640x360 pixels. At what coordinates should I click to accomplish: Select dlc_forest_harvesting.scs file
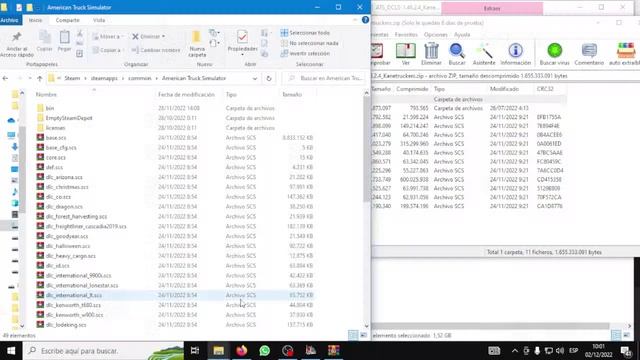[x=76, y=217]
